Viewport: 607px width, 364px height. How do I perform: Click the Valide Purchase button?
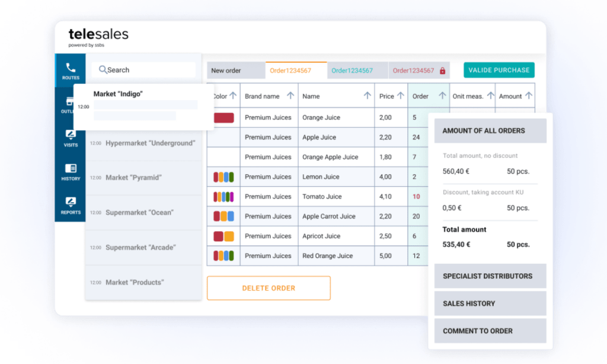click(x=499, y=70)
